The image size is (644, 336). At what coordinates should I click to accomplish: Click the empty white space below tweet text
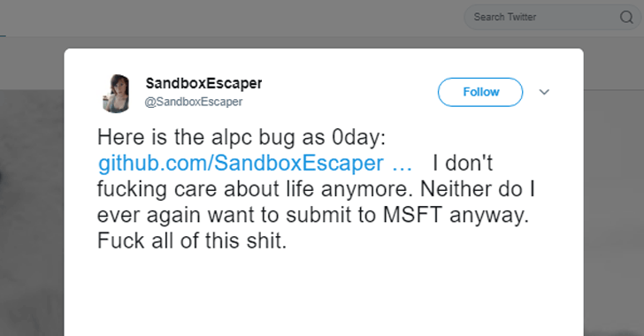(x=324, y=294)
